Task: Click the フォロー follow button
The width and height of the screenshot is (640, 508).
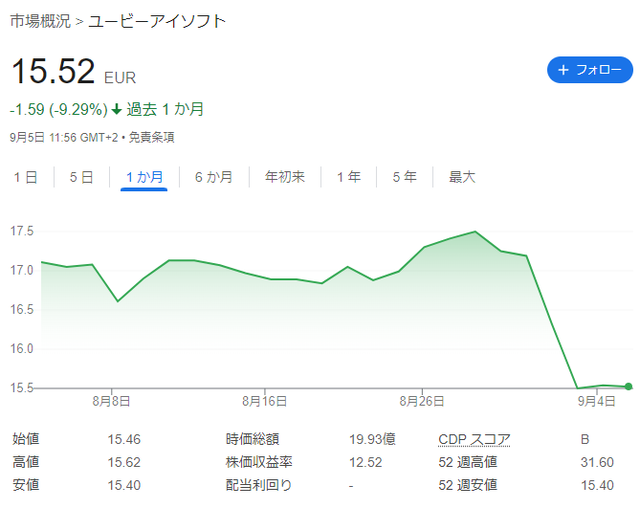Action: tap(590, 70)
